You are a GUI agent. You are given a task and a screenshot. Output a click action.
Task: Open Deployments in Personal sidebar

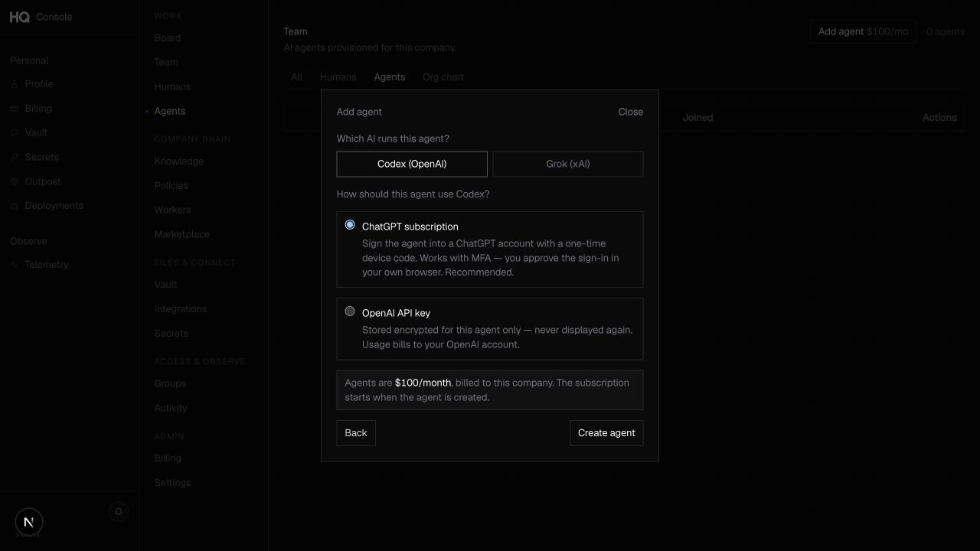click(54, 206)
